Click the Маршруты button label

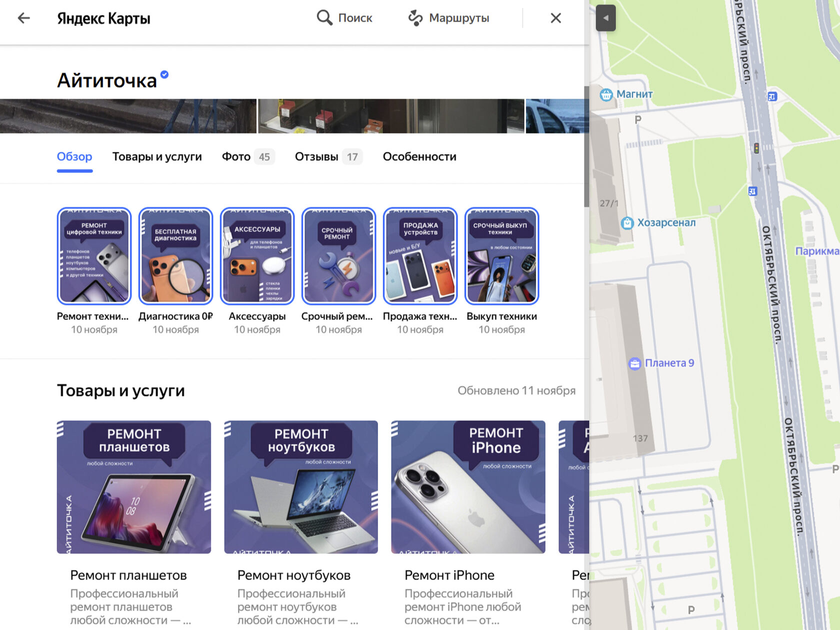459,18
